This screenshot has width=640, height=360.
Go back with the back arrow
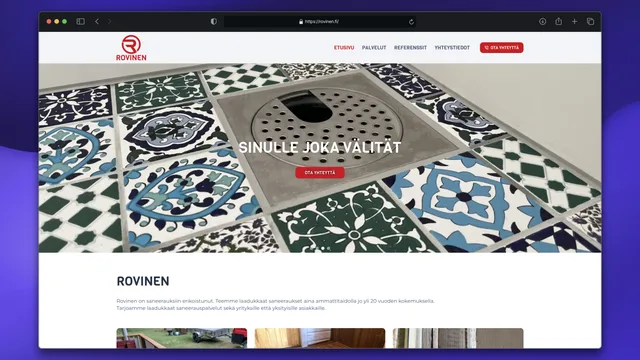pos(97,21)
